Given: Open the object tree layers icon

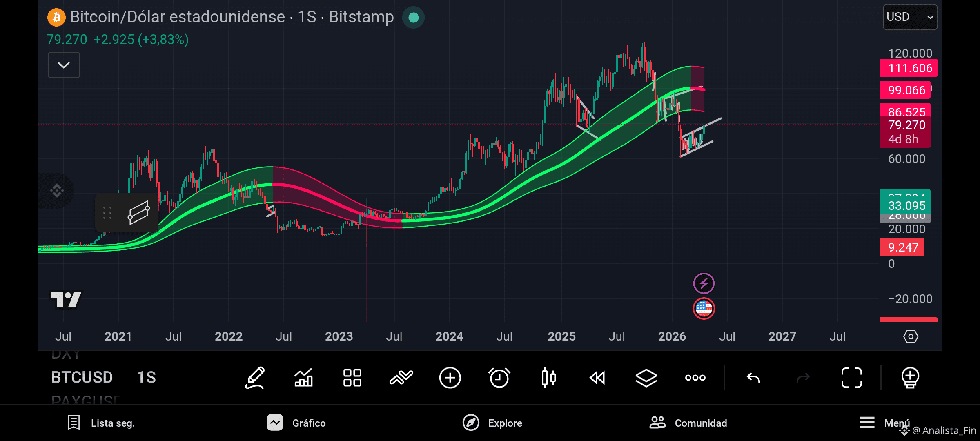Looking at the screenshot, I should pos(646,378).
